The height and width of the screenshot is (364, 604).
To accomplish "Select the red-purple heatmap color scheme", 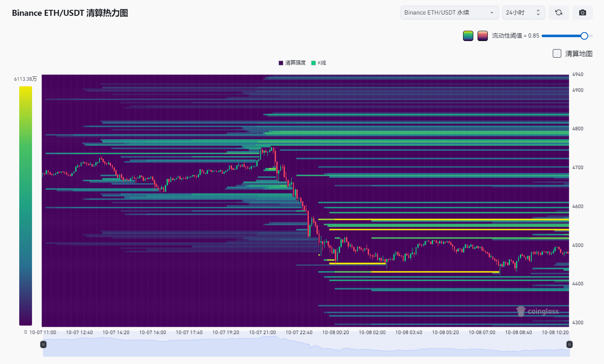I will tap(483, 36).
